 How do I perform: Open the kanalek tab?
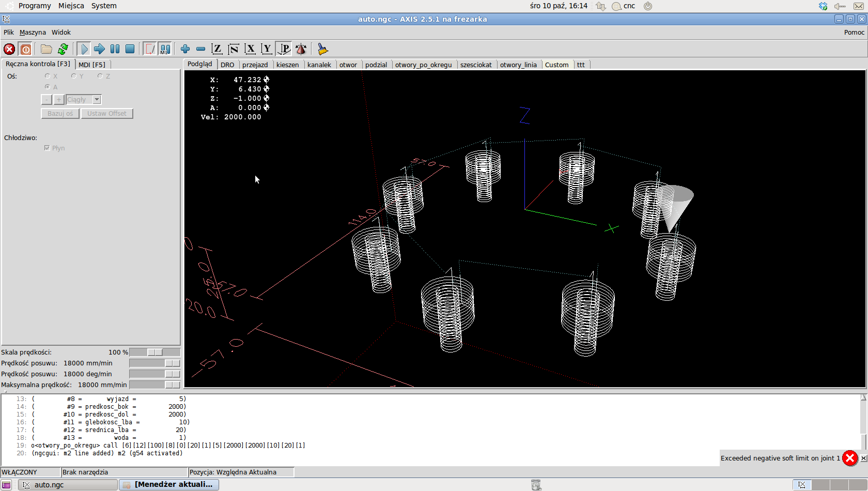[x=319, y=65]
